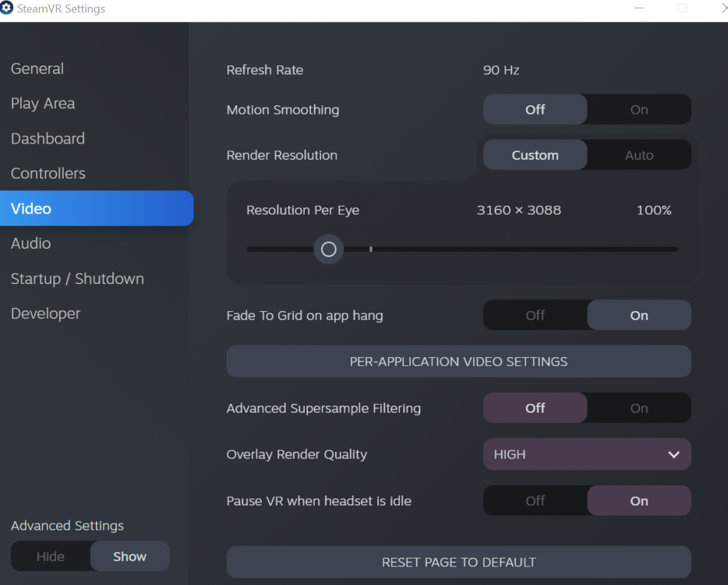The image size is (728, 585).
Task: Go to the Dashboard settings tab
Action: (48, 139)
